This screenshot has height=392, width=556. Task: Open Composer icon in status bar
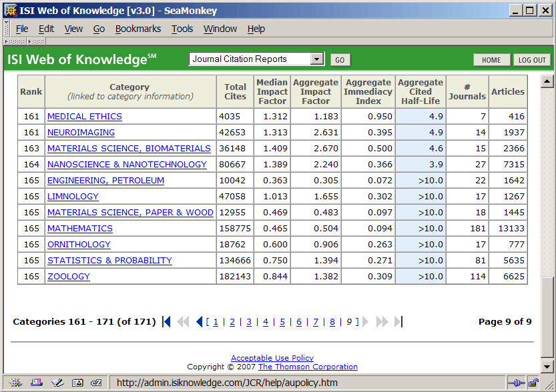point(57,383)
